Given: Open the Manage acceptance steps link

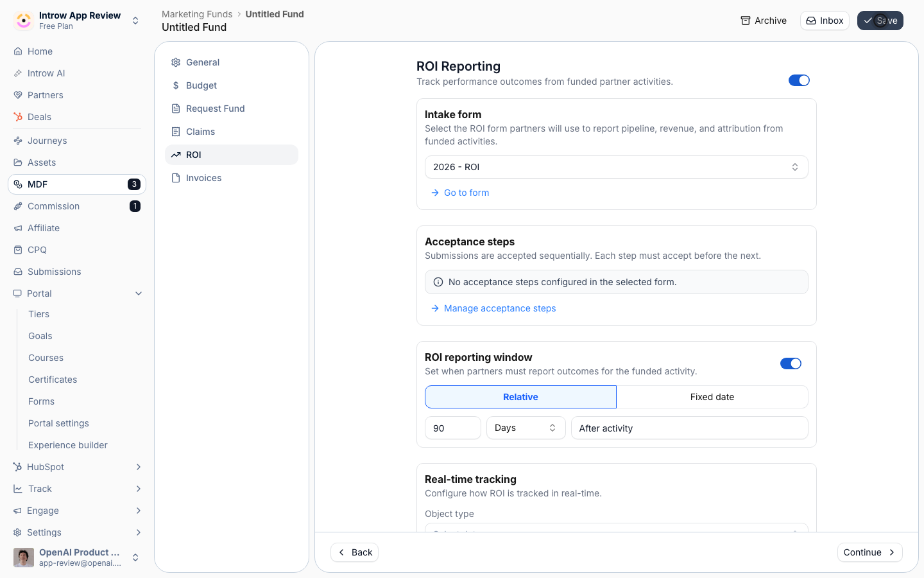Looking at the screenshot, I should pyautogui.click(x=493, y=308).
